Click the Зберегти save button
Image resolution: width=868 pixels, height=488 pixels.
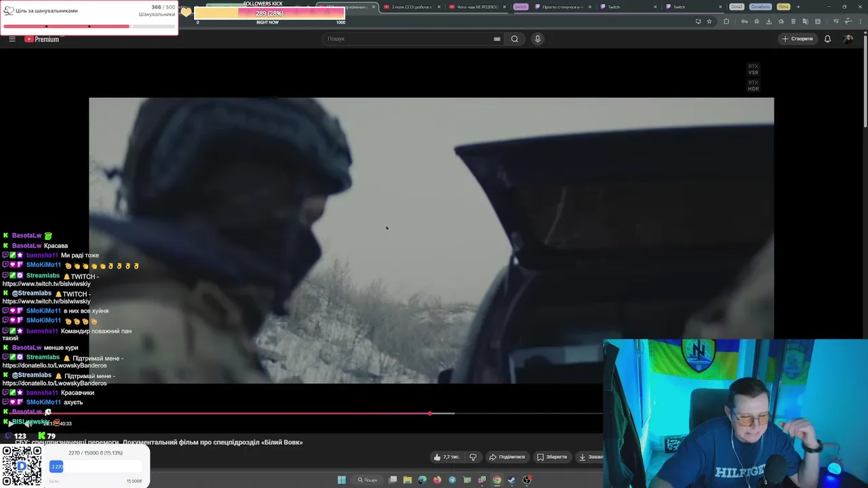[552, 457]
